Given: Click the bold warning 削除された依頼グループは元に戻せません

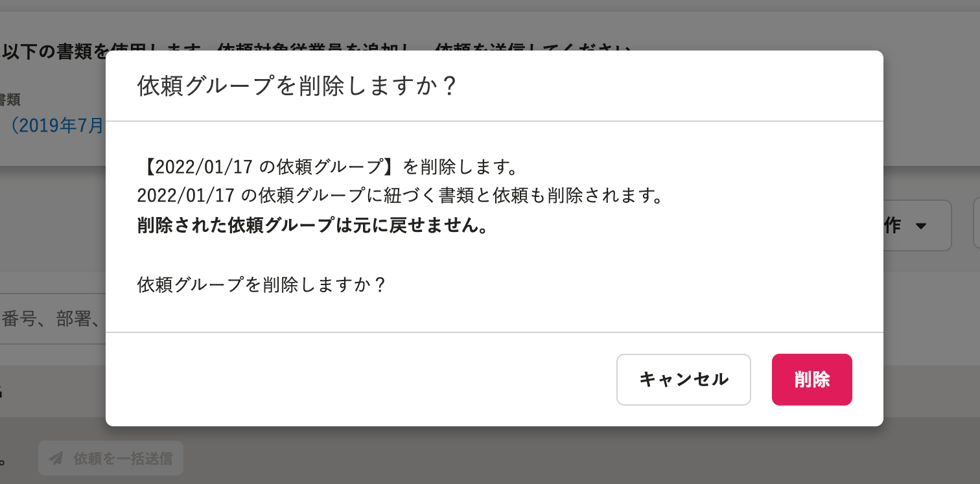Looking at the screenshot, I should (313, 225).
